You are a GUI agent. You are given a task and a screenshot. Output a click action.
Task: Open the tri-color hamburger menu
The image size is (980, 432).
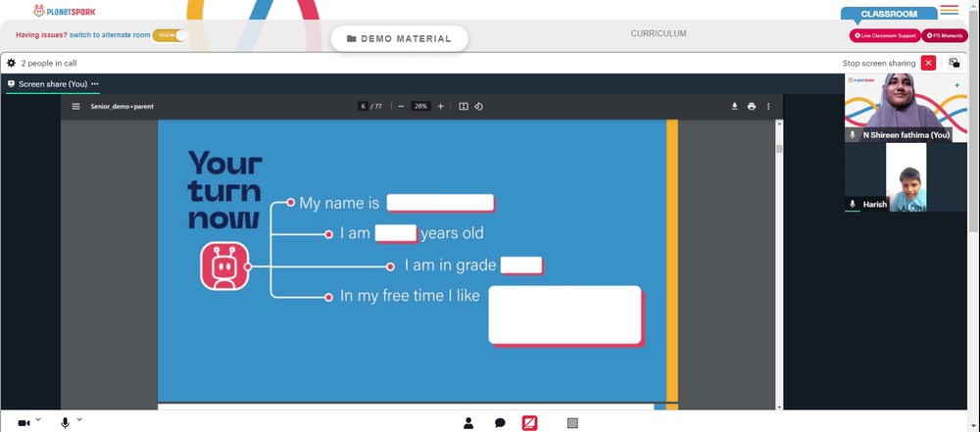[x=950, y=10]
